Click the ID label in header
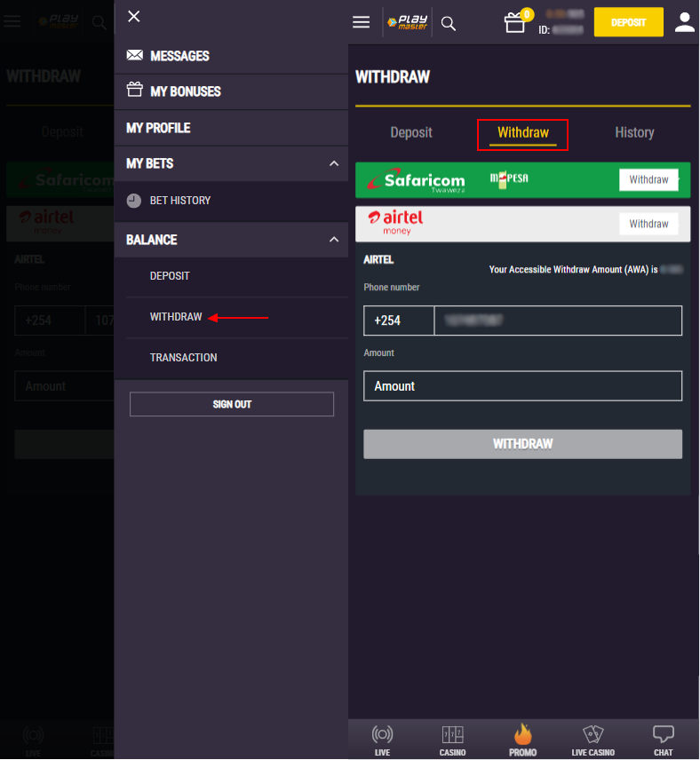The width and height of the screenshot is (700, 760). (544, 30)
